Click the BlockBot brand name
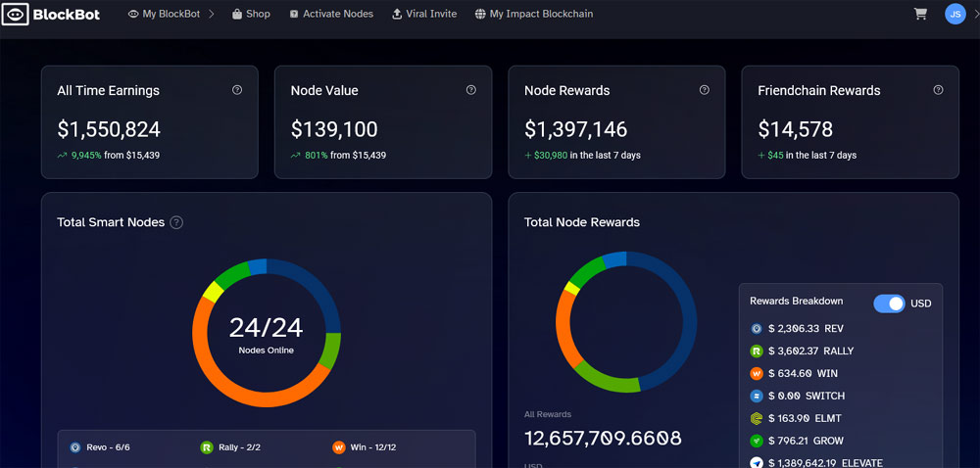980x468 pixels. pos(67,15)
